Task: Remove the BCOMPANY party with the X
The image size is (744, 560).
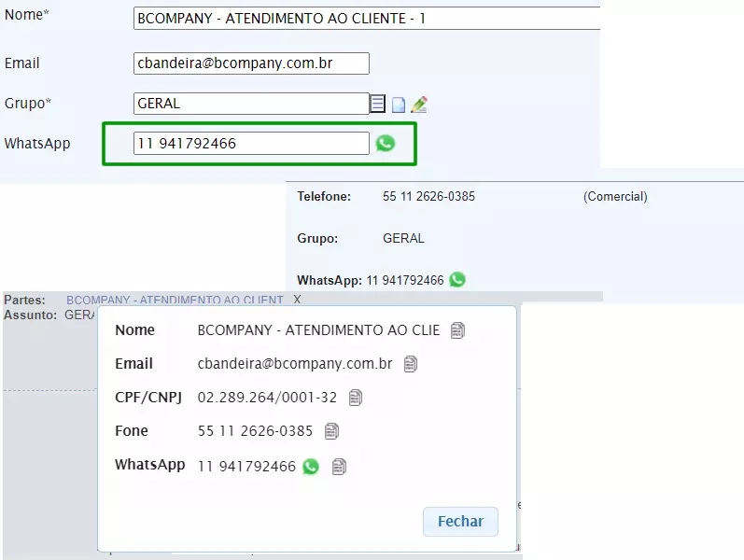Action: tap(297, 301)
